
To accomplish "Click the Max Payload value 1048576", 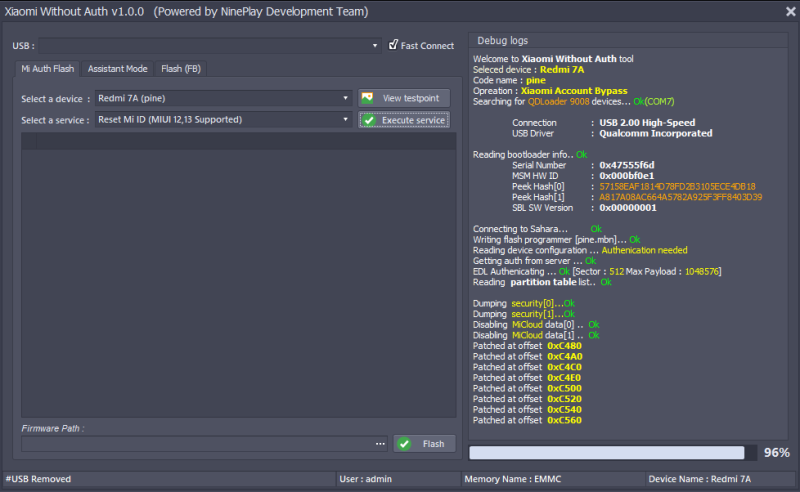I will click(702, 272).
